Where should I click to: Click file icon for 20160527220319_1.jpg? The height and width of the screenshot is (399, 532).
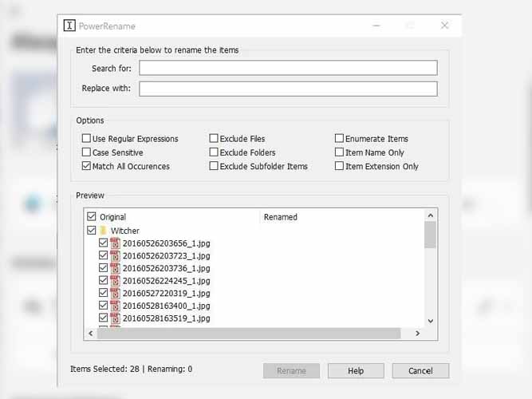pos(115,293)
